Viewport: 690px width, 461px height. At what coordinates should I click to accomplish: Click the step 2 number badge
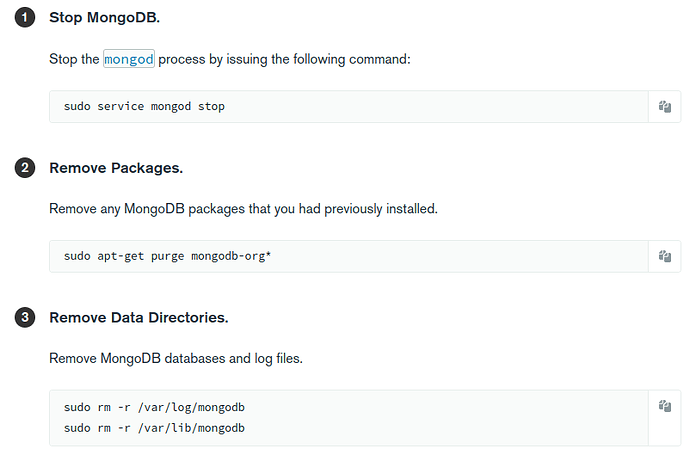25,168
